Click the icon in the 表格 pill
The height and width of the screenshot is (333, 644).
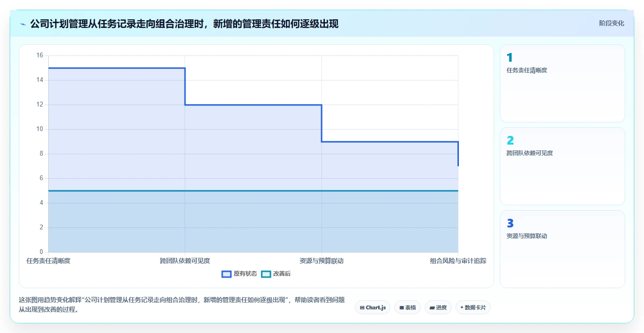tap(402, 307)
